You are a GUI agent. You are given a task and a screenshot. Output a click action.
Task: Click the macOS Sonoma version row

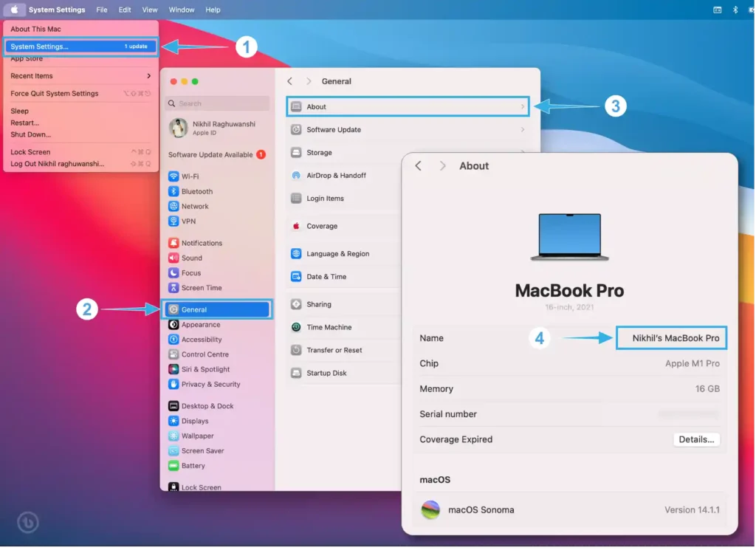click(x=569, y=510)
